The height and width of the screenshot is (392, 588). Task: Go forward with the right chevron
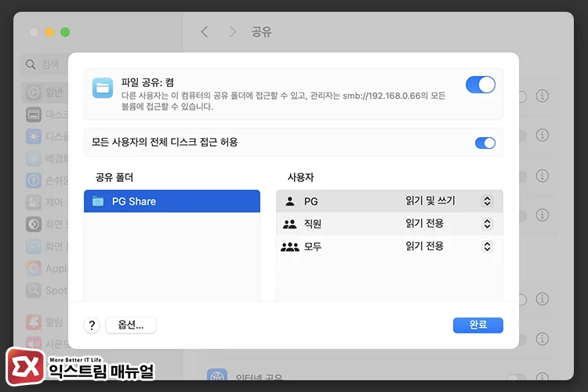pos(233,31)
